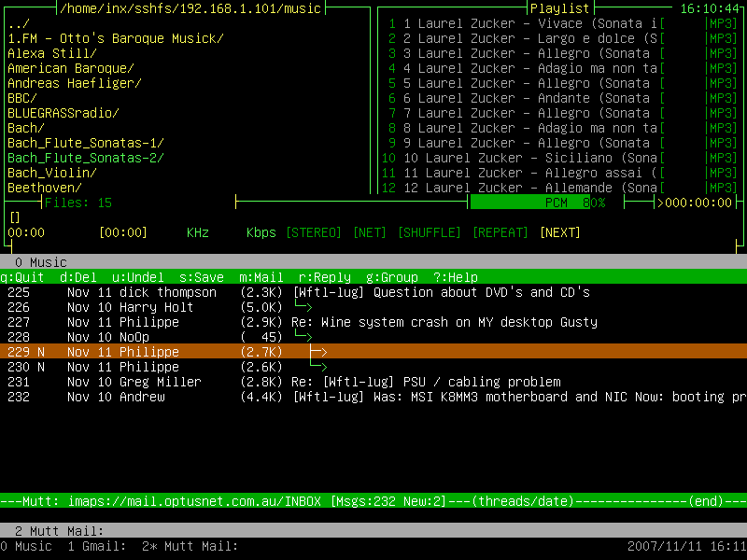Switch to the 1 Gmail window tab
This screenshot has width=747, height=560.
97,546
